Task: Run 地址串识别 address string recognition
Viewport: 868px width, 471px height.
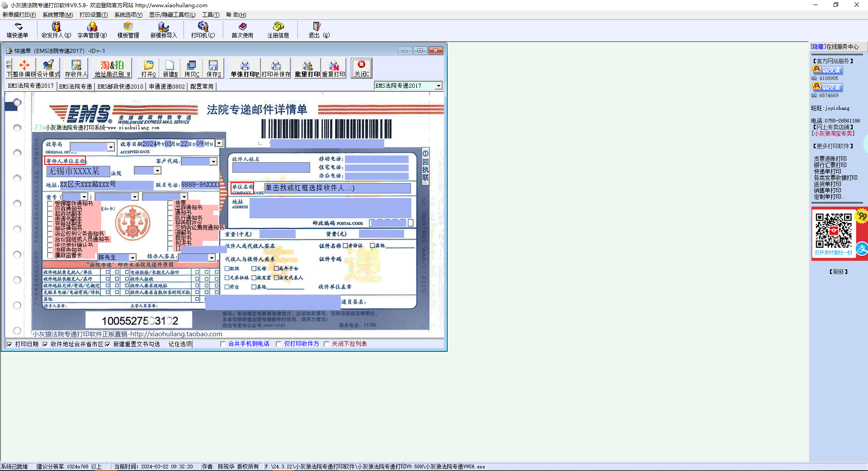Action: pos(112,68)
